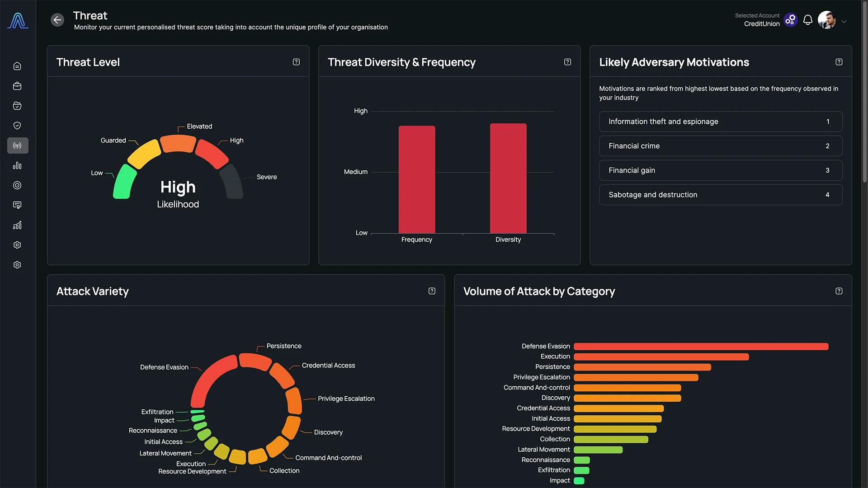The width and height of the screenshot is (868, 488).
Task: Open the folder check sidebar icon
Action: (17, 106)
